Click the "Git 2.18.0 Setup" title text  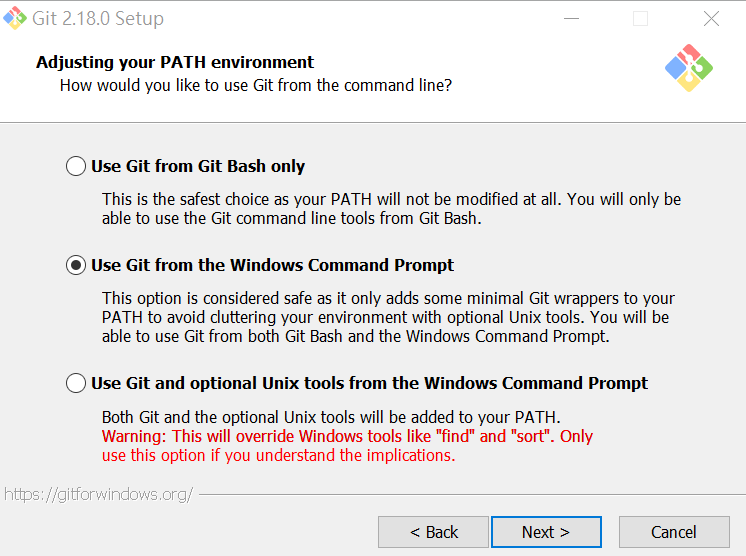tap(98, 19)
